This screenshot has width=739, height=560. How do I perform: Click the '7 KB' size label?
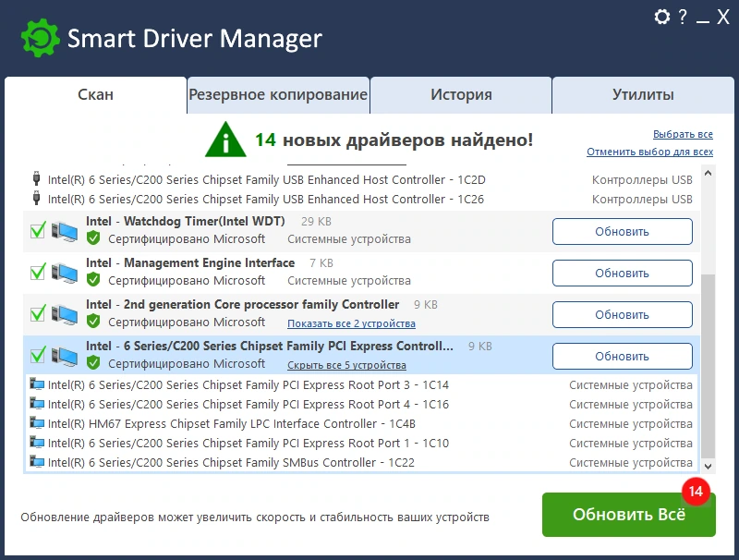point(321,263)
